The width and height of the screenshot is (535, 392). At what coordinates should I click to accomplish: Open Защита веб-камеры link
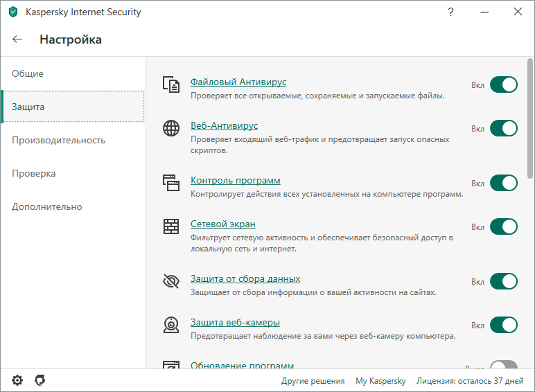pos(235,322)
